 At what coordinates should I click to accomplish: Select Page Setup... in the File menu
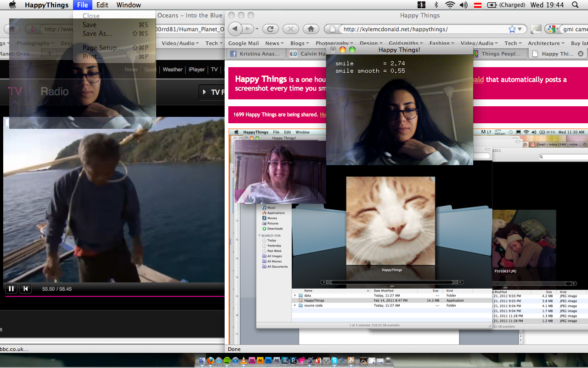click(102, 48)
